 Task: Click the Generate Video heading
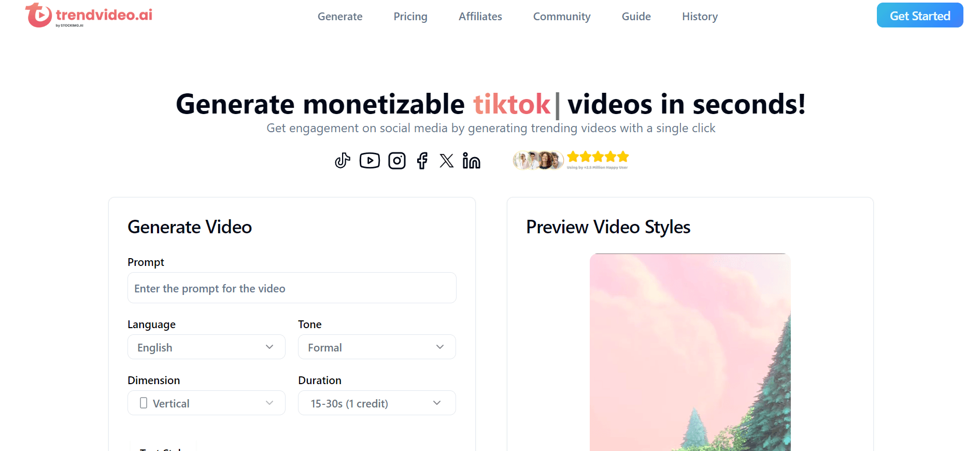pyautogui.click(x=190, y=227)
